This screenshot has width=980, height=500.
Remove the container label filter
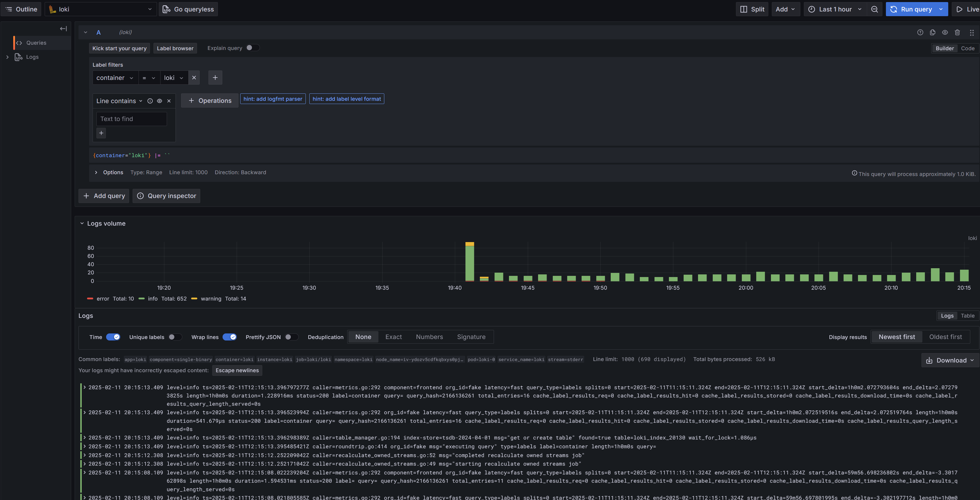click(194, 78)
